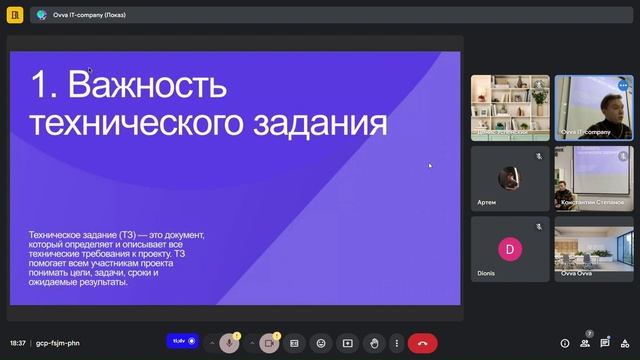Click the Ovva IT-company presentation title bar

tap(331, 15)
